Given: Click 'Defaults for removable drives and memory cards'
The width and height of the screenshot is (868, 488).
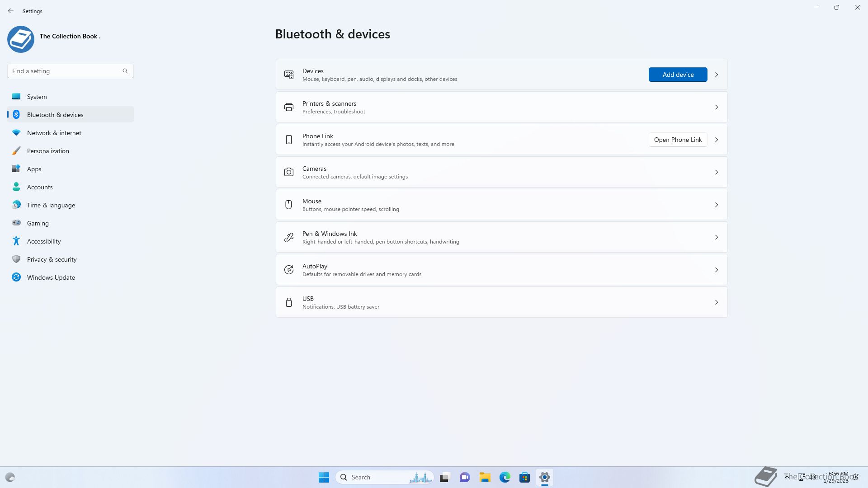Looking at the screenshot, I should tap(362, 274).
